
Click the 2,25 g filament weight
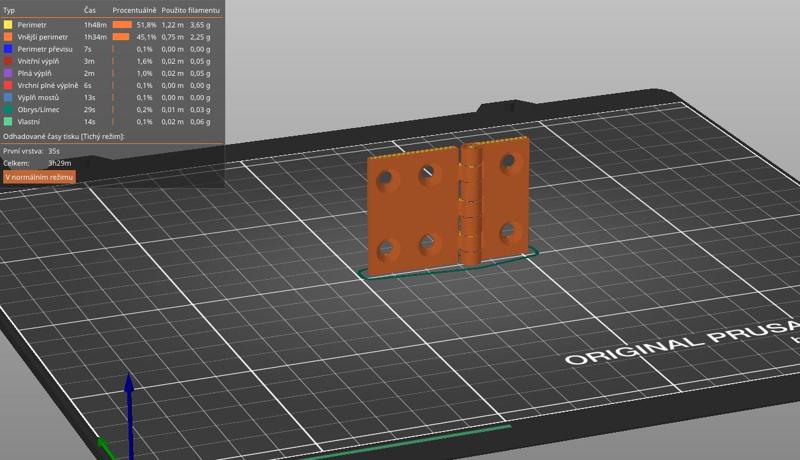200,37
